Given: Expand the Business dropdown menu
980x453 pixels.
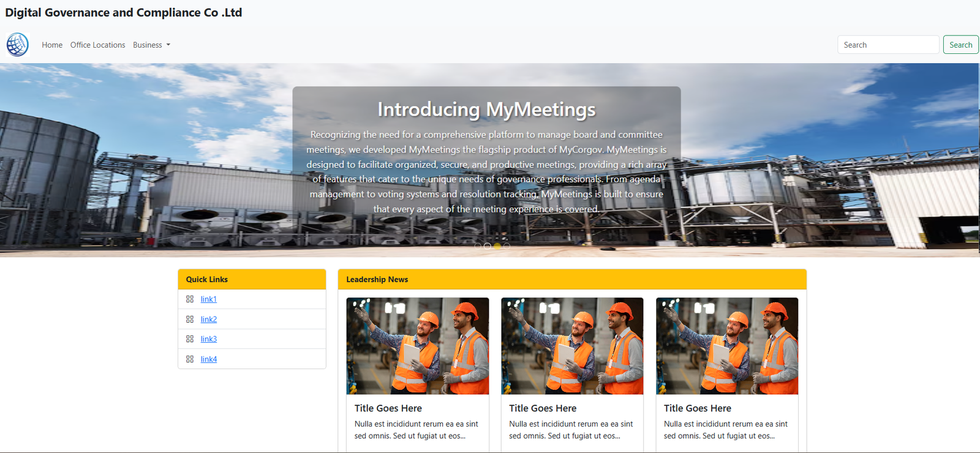Looking at the screenshot, I should (151, 45).
